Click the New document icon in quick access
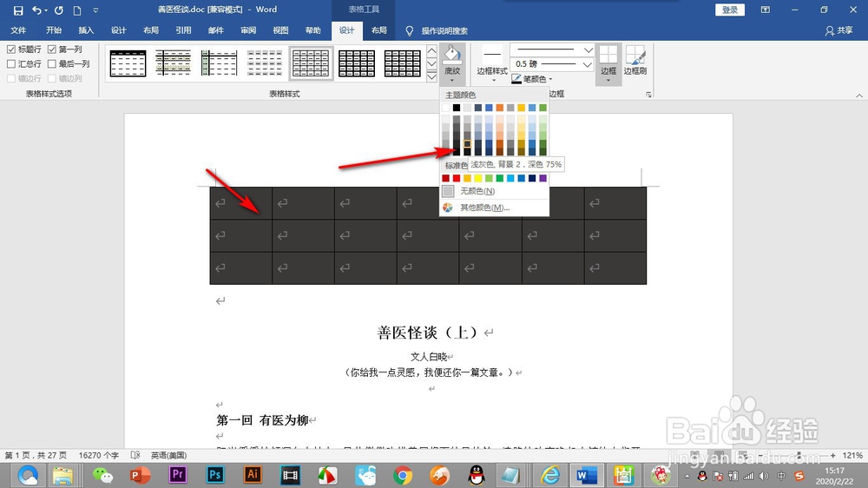This screenshot has height=488, width=868. (x=77, y=10)
